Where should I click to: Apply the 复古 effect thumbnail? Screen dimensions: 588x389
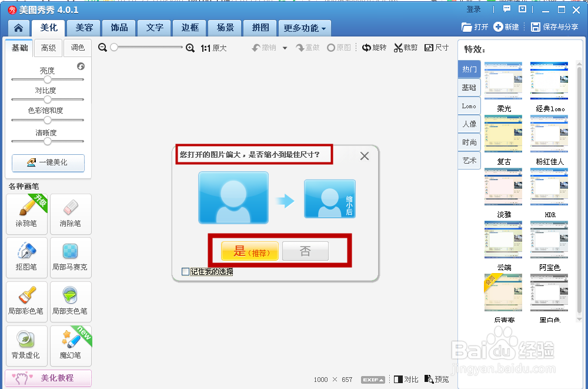click(503, 134)
